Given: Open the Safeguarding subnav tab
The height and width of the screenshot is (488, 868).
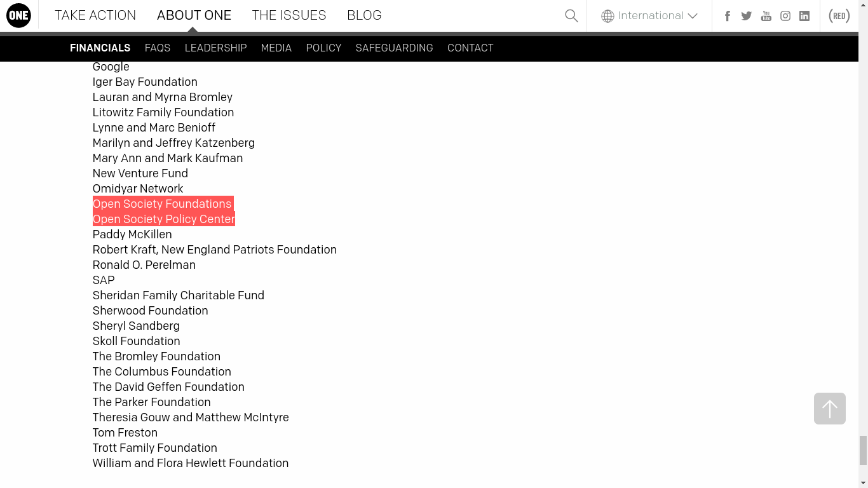Looking at the screenshot, I should coord(394,48).
